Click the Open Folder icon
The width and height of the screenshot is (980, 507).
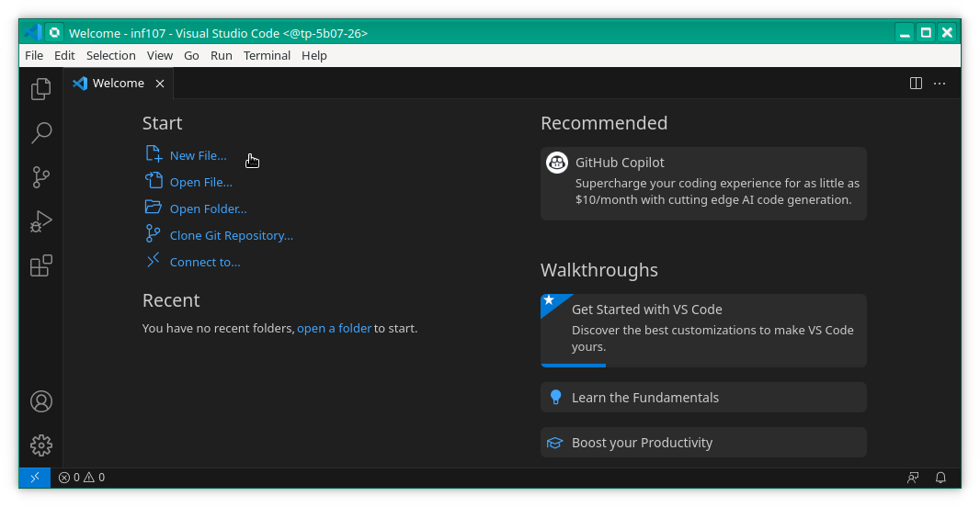click(x=154, y=207)
